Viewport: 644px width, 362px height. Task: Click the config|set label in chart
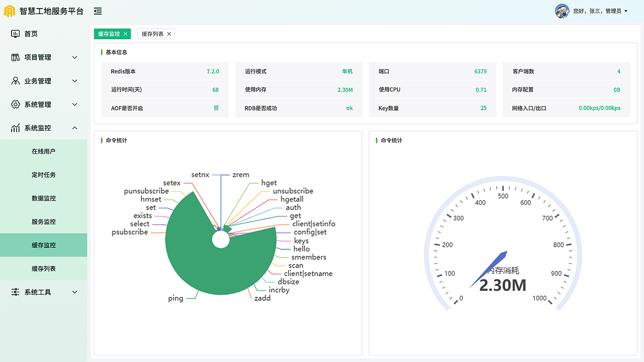coord(310,232)
